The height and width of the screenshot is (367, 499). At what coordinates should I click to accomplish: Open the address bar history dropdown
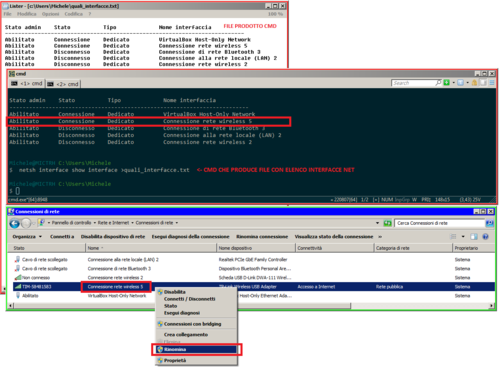377,223
